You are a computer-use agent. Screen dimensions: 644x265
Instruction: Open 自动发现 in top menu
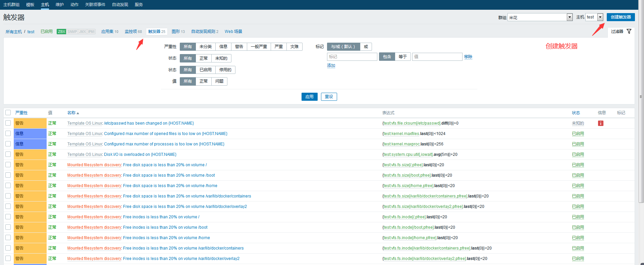(x=120, y=5)
